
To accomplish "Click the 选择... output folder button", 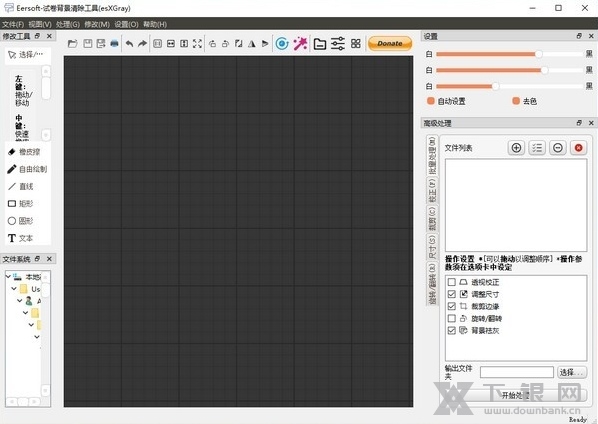I will pyautogui.click(x=572, y=372).
